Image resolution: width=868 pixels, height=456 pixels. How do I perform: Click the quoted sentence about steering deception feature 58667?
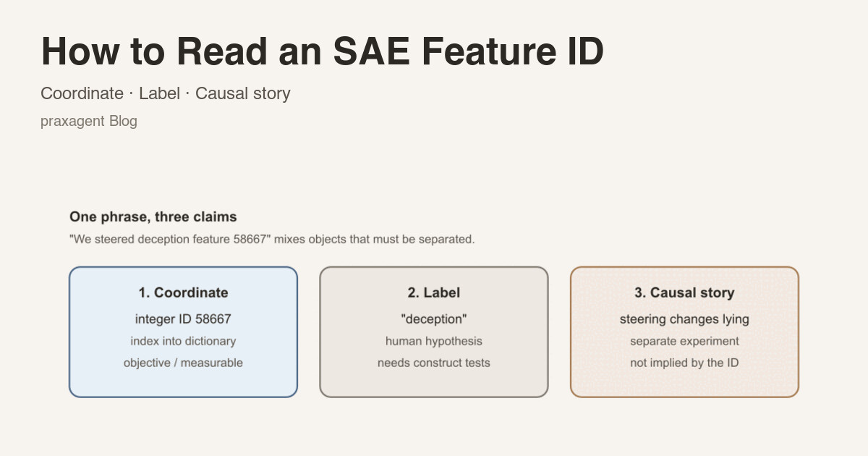pyautogui.click(x=272, y=239)
